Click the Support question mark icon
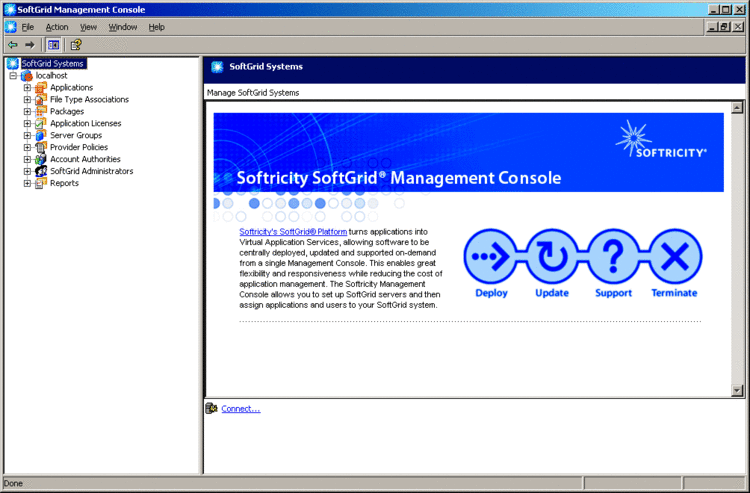The width and height of the screenshot is (750, 493). point(613,258)
